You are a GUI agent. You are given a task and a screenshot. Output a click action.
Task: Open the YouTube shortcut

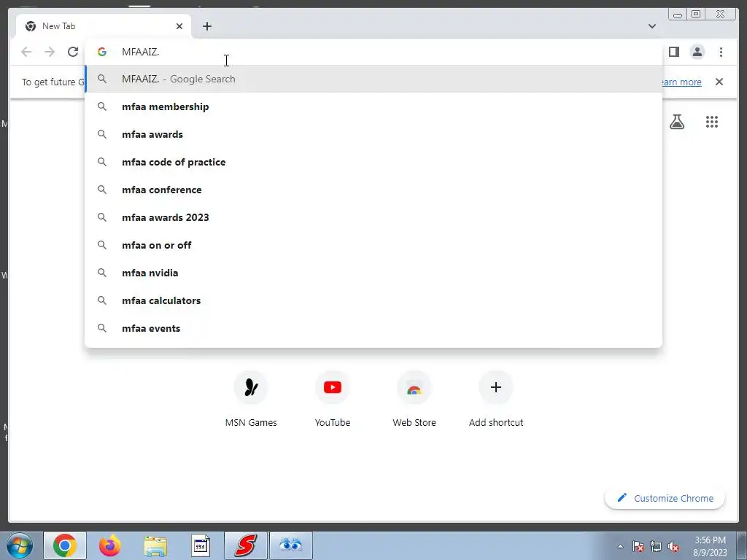333,399
